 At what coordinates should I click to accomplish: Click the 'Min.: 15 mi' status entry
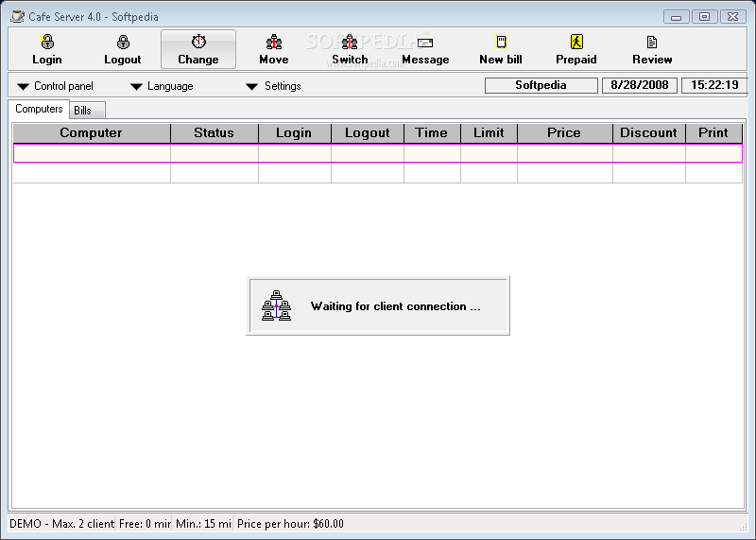click(203, 524)
